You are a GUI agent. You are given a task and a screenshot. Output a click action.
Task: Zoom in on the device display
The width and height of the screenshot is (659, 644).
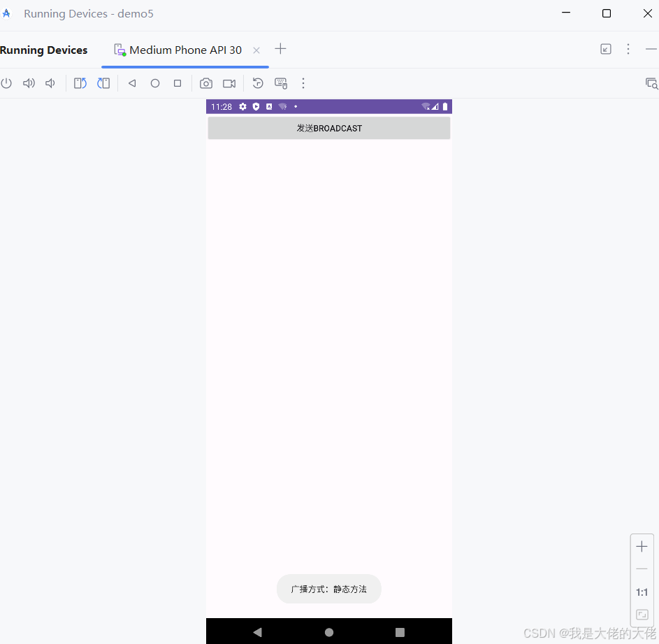pos(642,546)
